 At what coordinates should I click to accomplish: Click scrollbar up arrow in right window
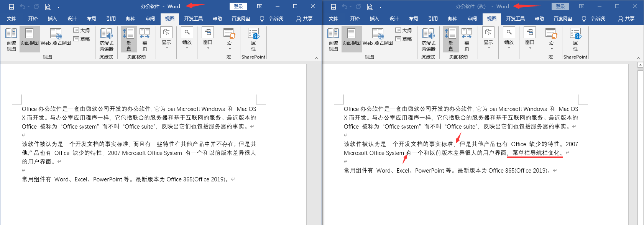(640, 65)
